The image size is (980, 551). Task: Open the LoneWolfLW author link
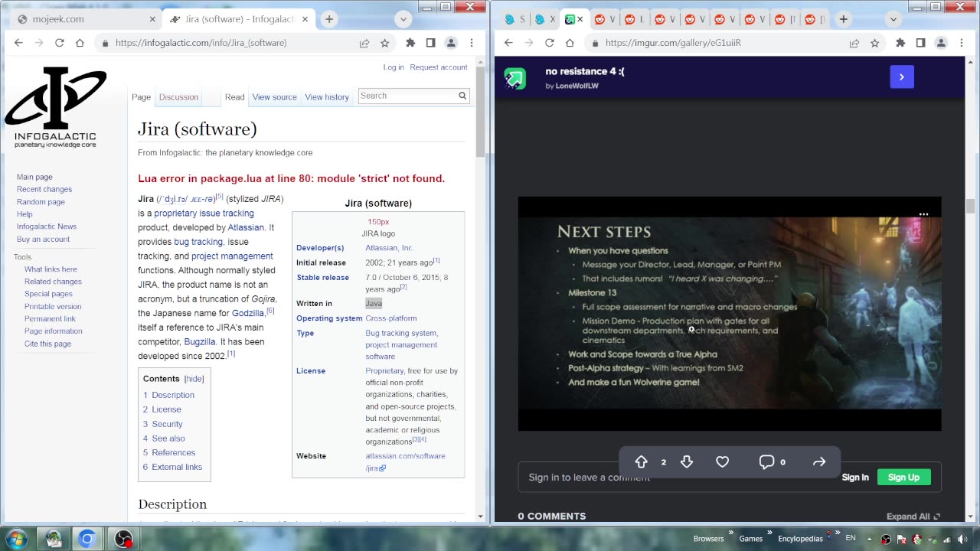tap(577, 86)
